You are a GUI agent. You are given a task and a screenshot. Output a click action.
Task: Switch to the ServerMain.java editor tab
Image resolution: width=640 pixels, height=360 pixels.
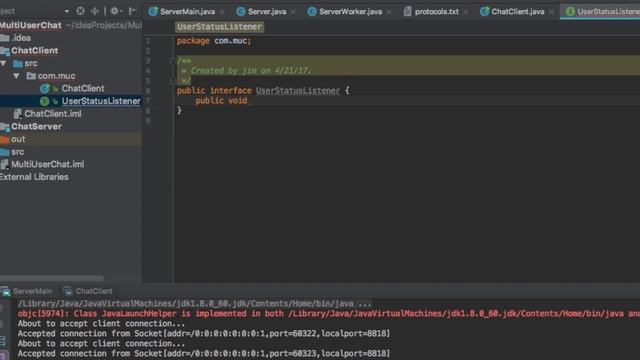(187, 12)
